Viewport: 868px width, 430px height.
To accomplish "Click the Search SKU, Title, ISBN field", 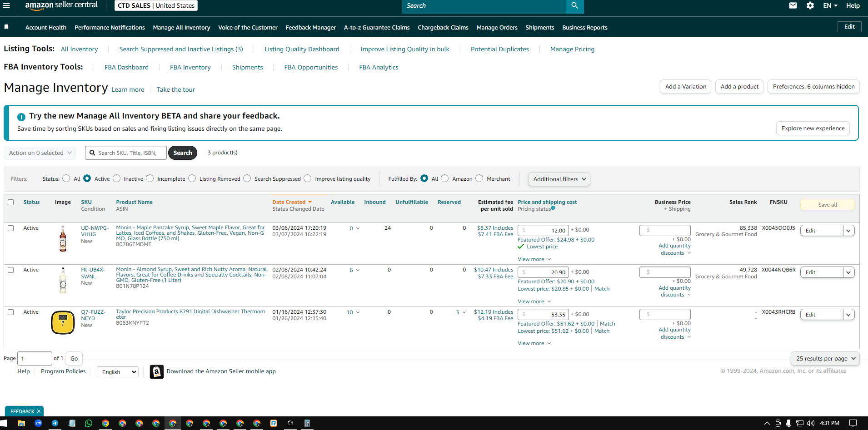I will click(126, 153).
